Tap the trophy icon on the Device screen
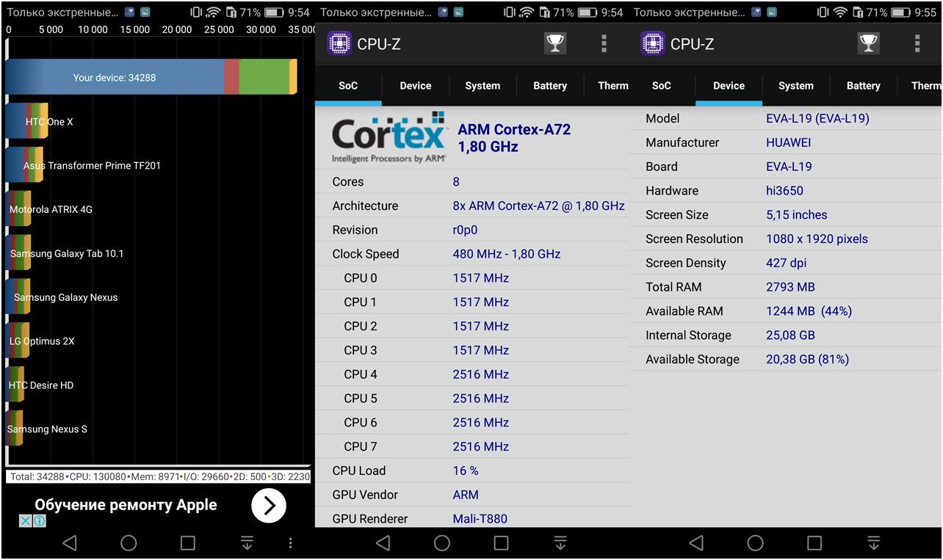This screenshot has width=943, height=560. (868, 44)
